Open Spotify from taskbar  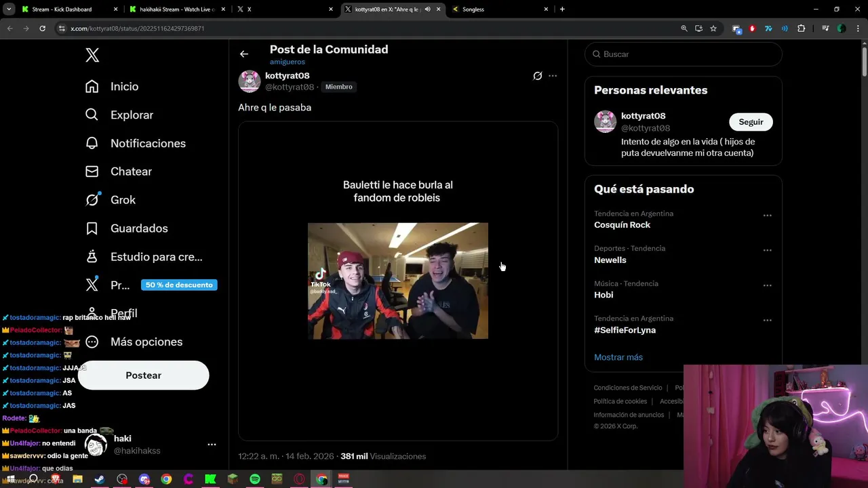[x=255, y=479]
